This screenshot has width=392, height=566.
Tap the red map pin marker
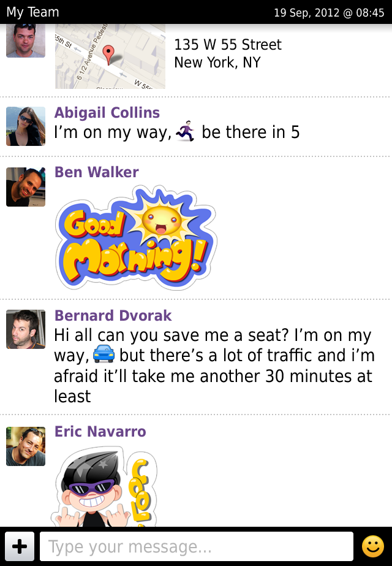[108, 55]
